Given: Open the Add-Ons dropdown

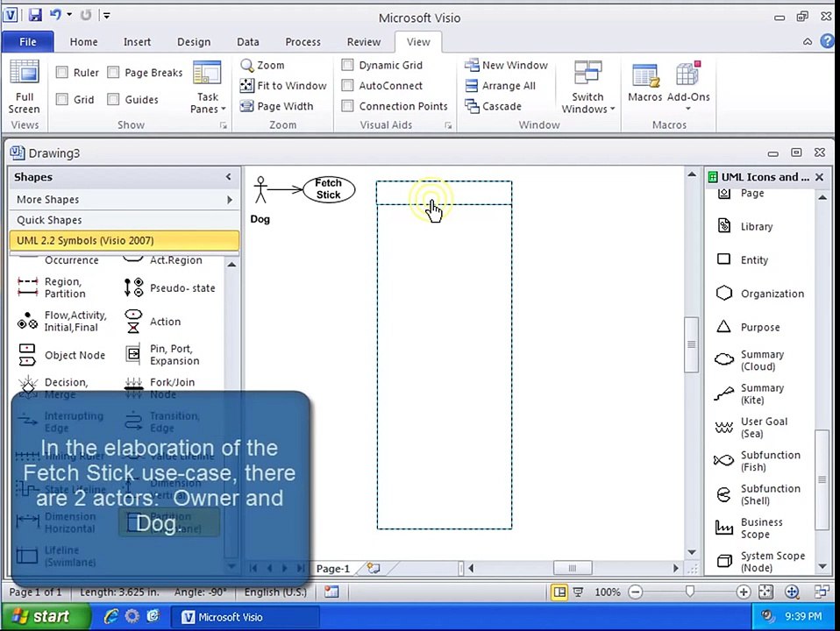Looking at the screenshot, I should [x=688, y=86].
